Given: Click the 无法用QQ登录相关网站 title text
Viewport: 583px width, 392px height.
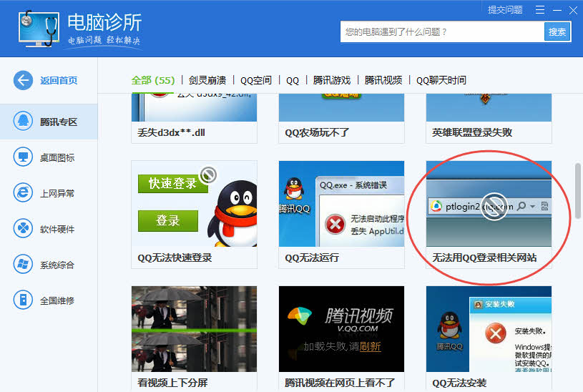Looking at the screenshot, I should point(484,258).
